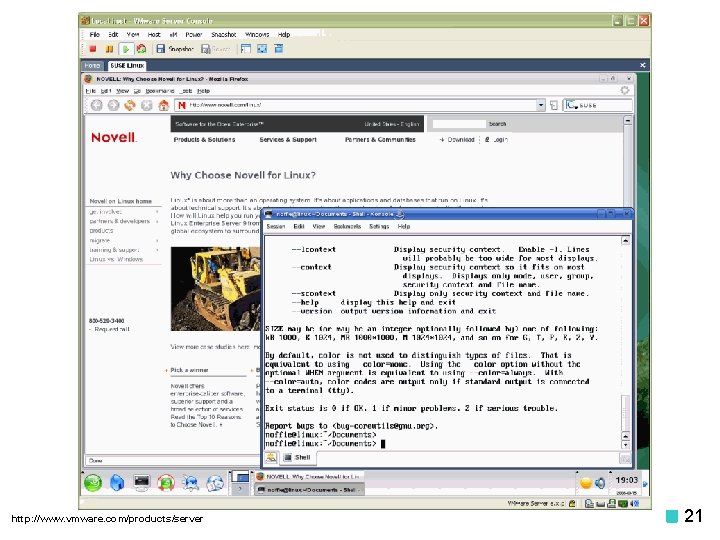Click the Firefox search engine box
The width and height of the screenshot is (720, 540).
point(598,105)
